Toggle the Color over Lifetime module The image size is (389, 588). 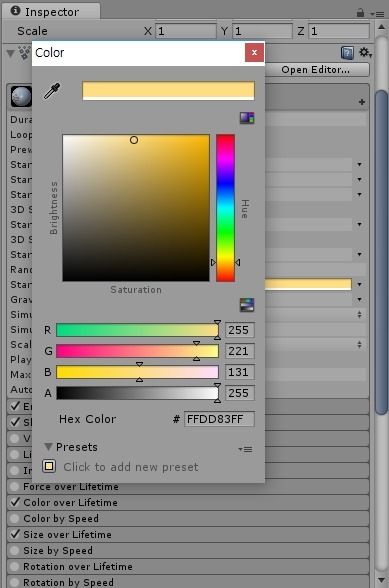click(x=15, y=502)
